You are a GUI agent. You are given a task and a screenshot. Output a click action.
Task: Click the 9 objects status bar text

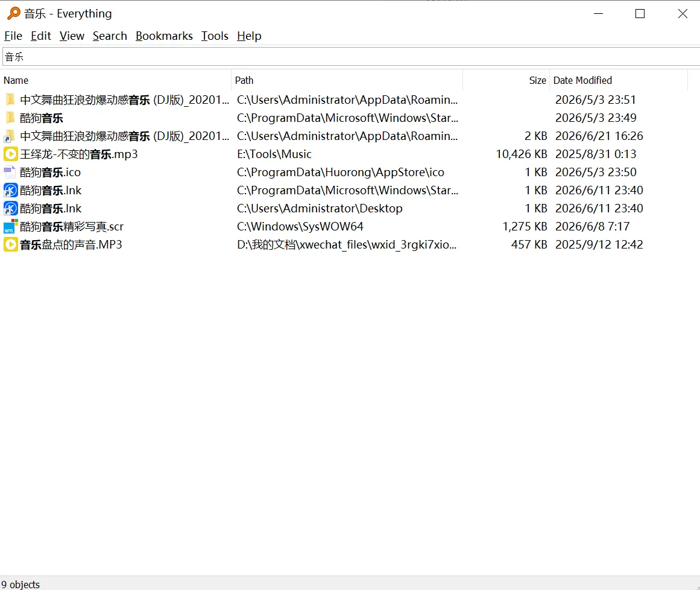tap(20, 584)
